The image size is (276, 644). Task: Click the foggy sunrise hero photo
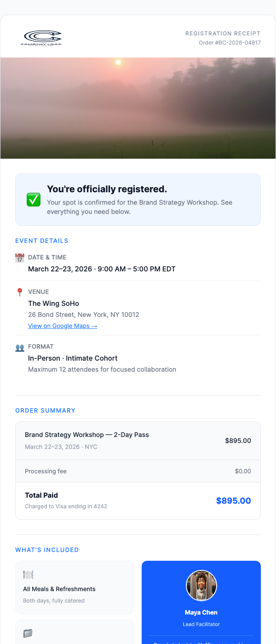click(138, 108)
